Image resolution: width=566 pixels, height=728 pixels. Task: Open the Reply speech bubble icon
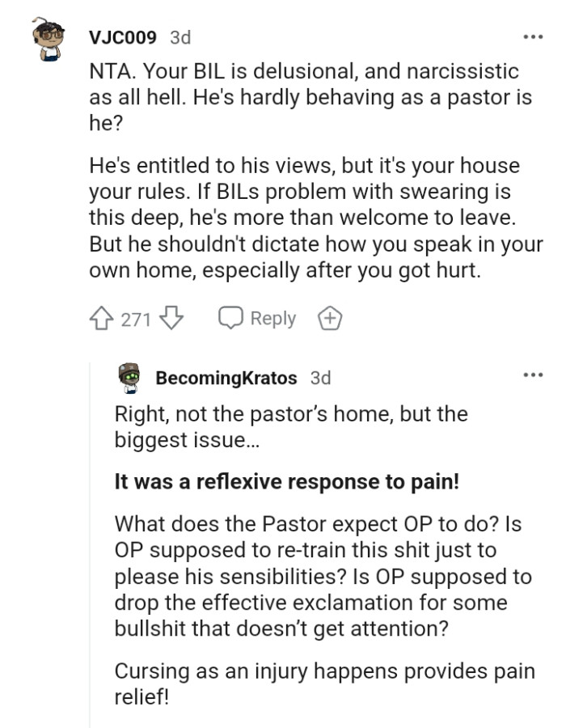point(232,318)
